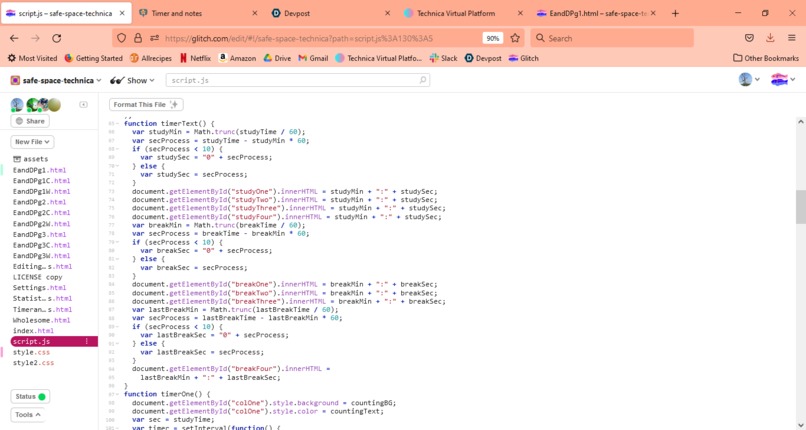
Task: Switch to the Devpost tab
Action: click(331, 13)
